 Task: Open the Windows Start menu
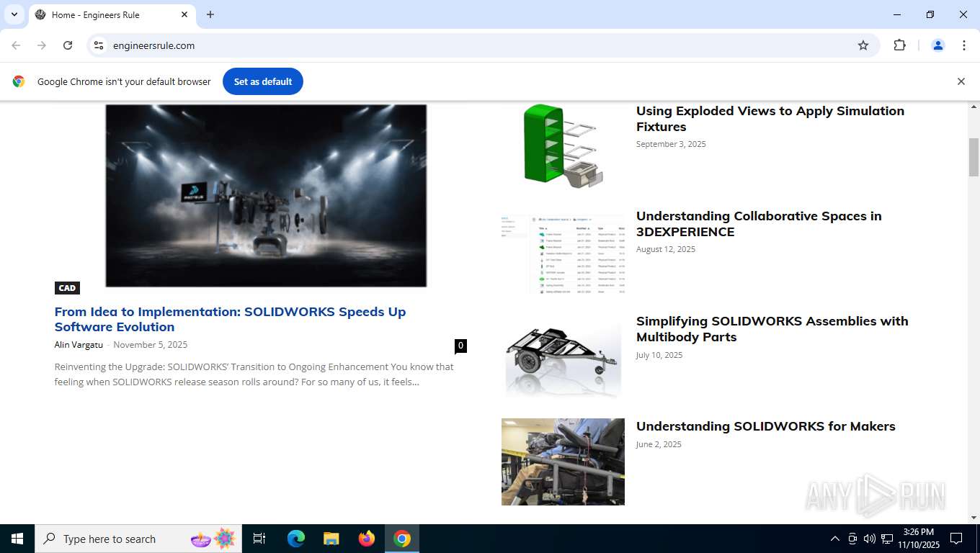tap(17, 539)
